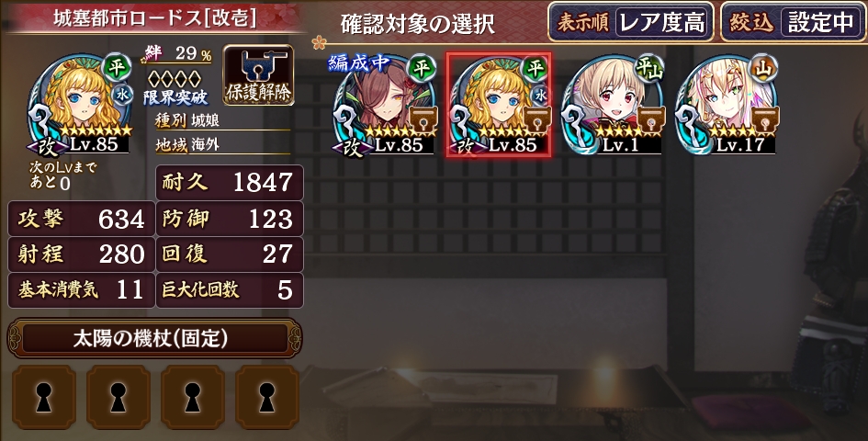Select the highlighted blonde Lv.85 character
This screenshot has height=441, width=868.
click(x=499, y=106)
